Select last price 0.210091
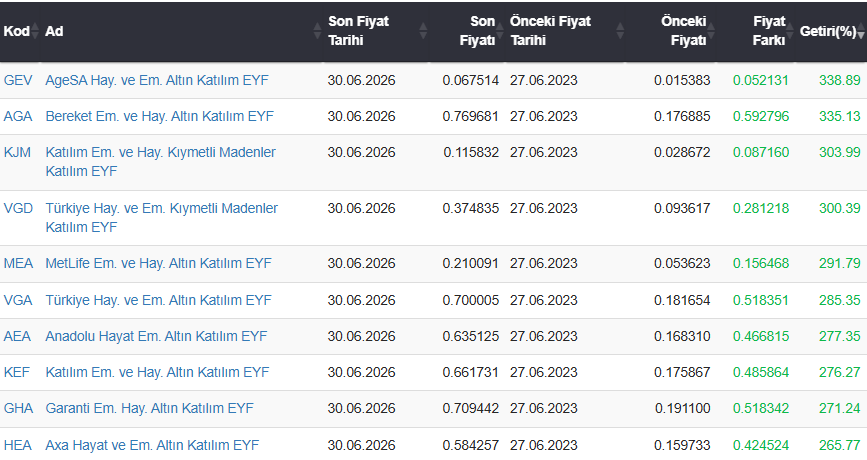 (x=471, y=263)
